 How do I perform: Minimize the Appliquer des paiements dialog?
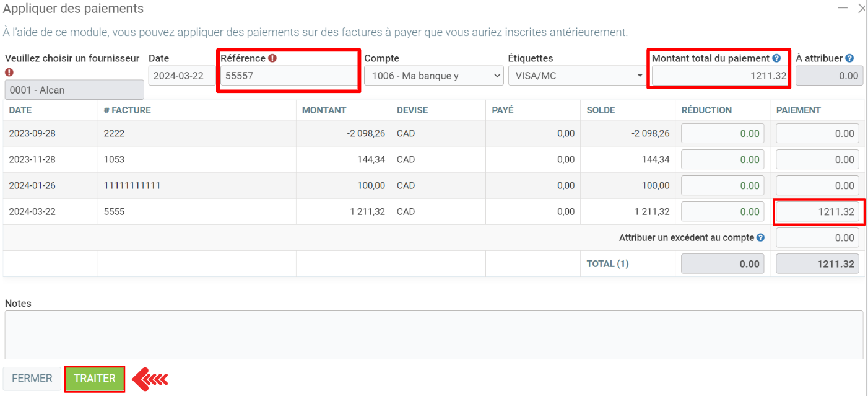pyautogui.click(x=842, y=8)
